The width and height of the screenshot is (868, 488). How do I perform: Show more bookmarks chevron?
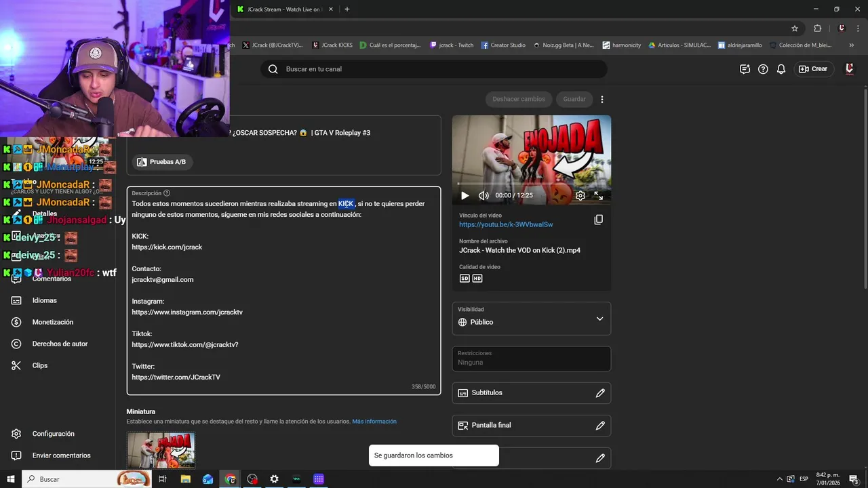pyautogui.click(x=852, y=45)
